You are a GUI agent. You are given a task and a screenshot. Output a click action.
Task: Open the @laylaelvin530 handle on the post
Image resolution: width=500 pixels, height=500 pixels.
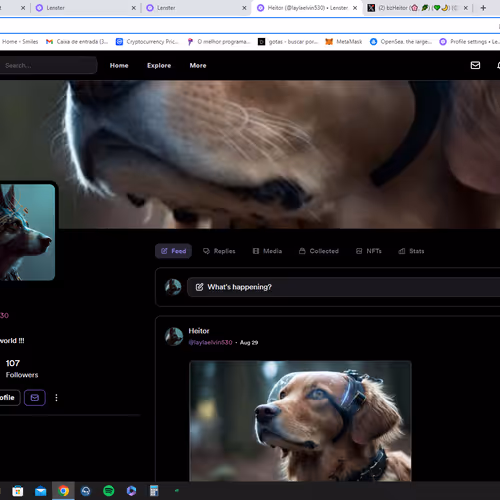click(210, 343)
